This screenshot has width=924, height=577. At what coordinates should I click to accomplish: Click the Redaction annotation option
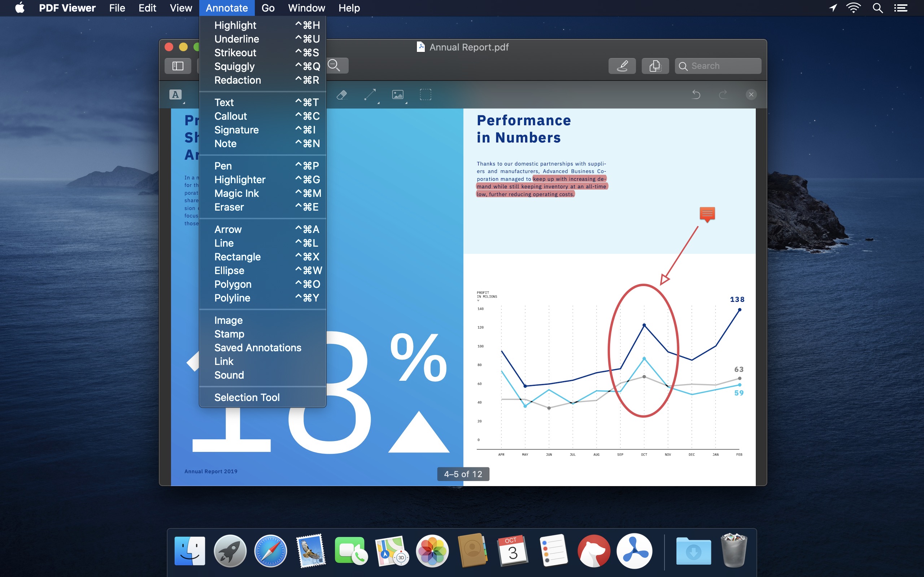237,80
